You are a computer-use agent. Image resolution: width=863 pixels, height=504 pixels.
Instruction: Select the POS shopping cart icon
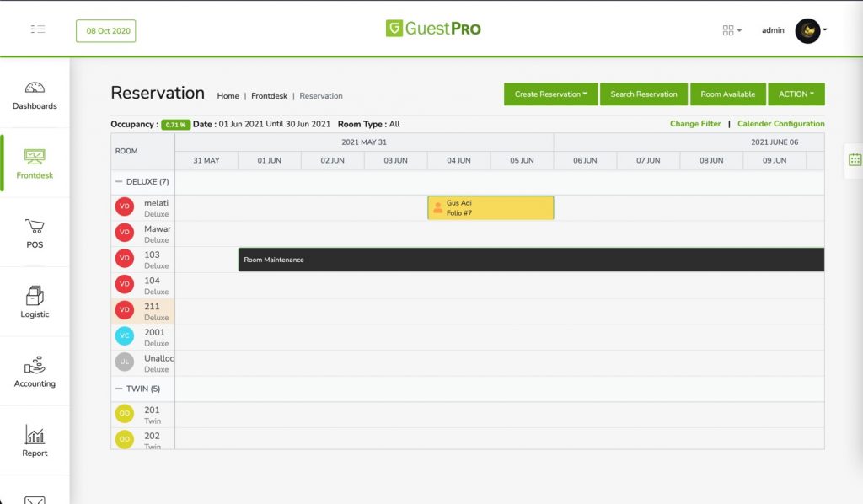pyautogui.click(x=35, y=227)
